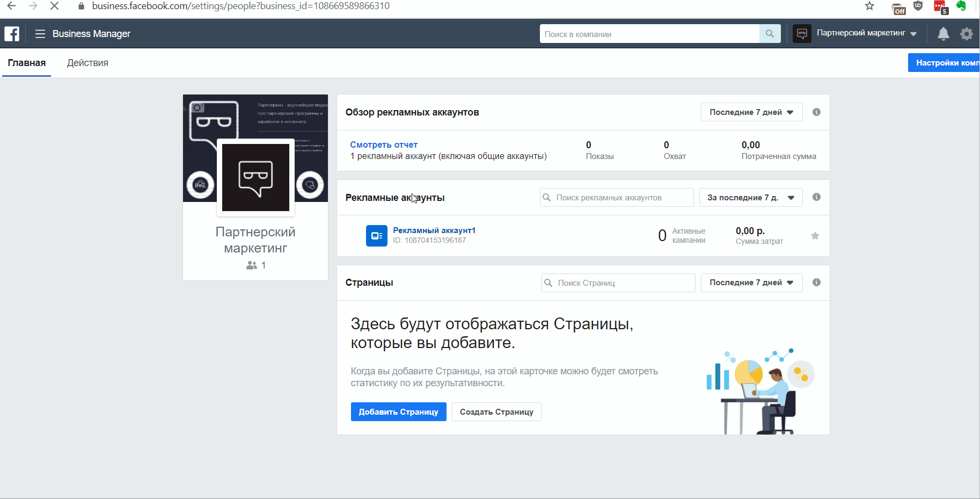This screenshot has height=499, width=980.
Task: Open notifications via the bell icon
Action: click(x=943, y=33)
